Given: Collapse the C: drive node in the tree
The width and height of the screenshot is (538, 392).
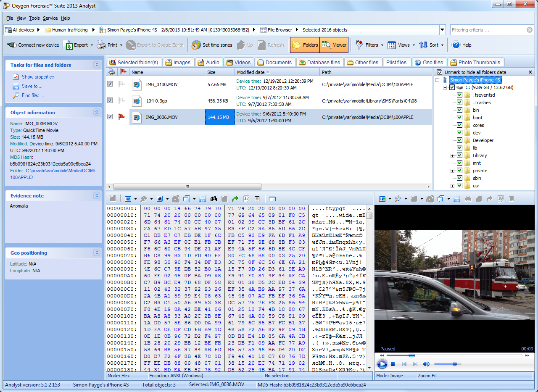Looking at the screenshot, I should pyautogui.click(x=445, y=87).
